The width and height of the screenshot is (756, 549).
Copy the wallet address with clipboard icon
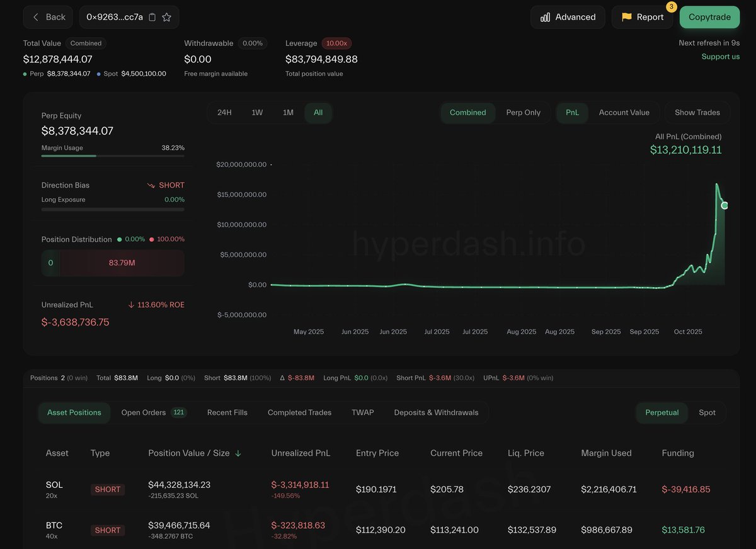pyautogui.click(x=152, y=18)
